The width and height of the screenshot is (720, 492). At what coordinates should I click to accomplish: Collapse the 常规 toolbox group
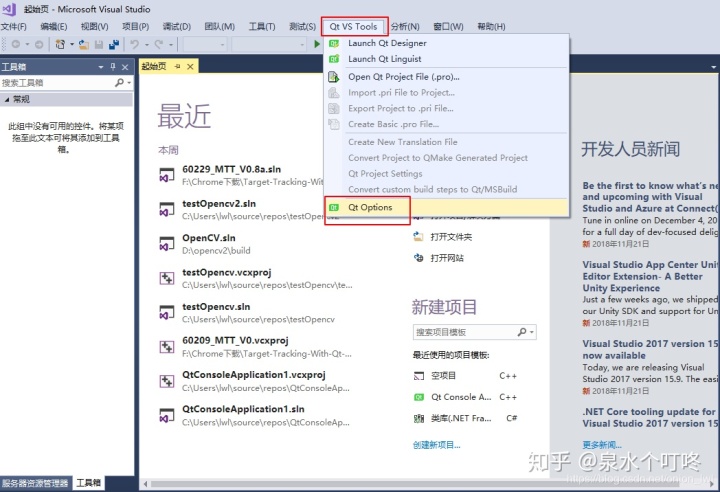tap(6, 99)
